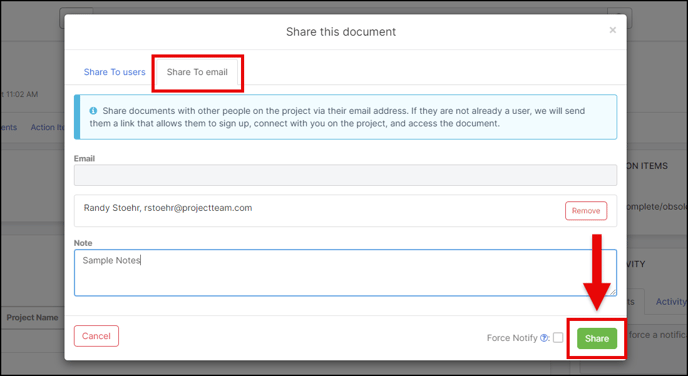
Task: Grab the Note textarea resize handle
Action: pos(613,292)
